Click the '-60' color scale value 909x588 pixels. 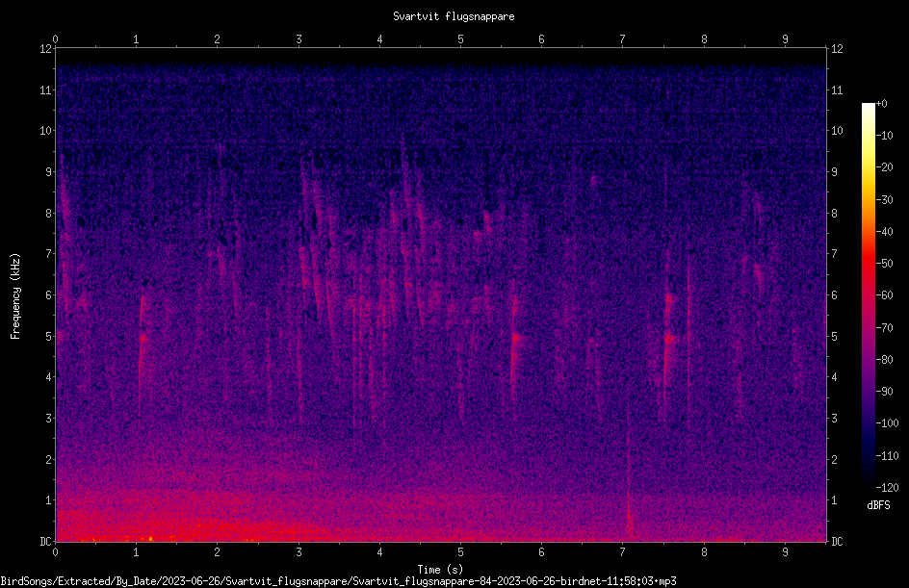tap(885, 295)
